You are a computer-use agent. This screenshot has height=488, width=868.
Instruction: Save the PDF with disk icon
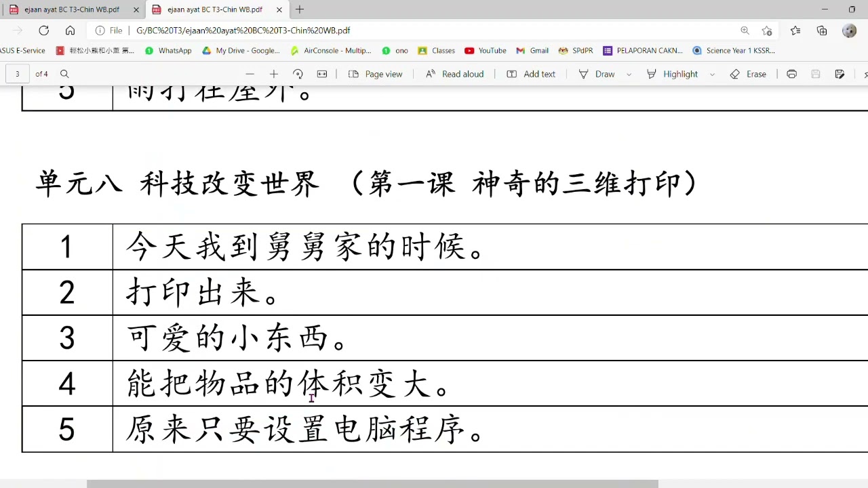click(x=816, y=74)
